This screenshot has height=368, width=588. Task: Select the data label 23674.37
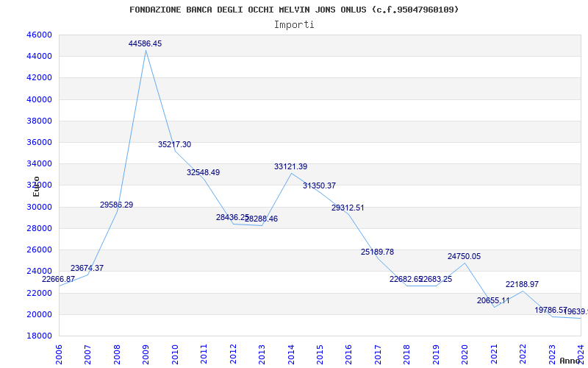(87, 268)
